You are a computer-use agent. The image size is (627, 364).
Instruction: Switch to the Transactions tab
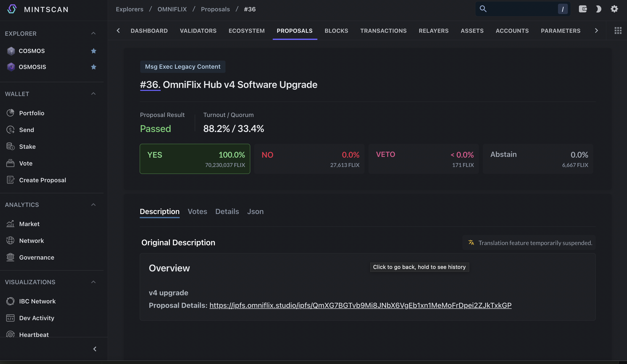383,31
